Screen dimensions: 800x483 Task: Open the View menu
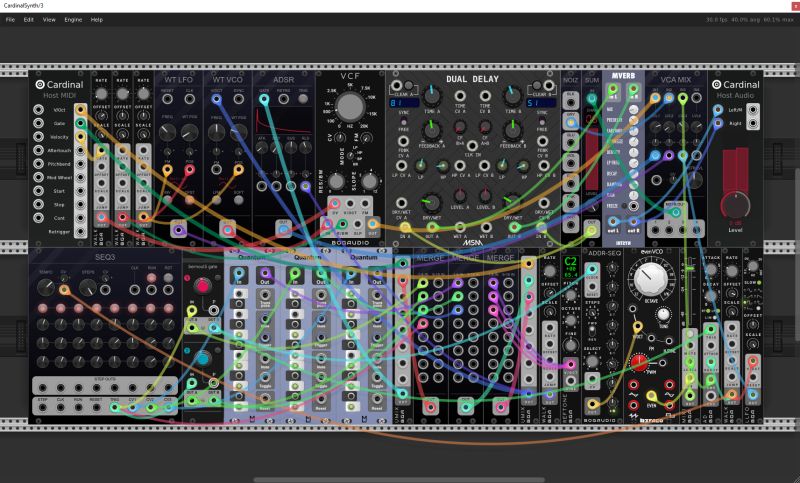[x=49, y=19]
